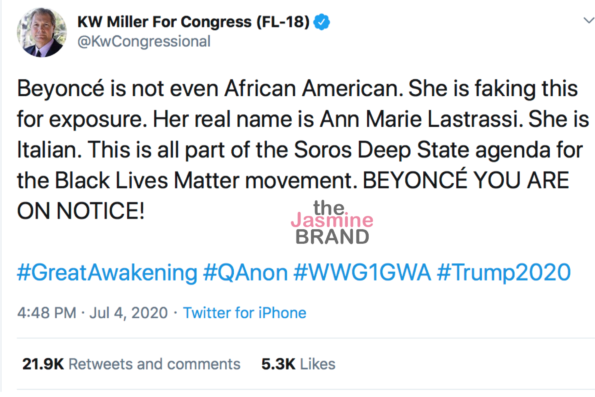Click the ON NOTICE! closing text
The height and width of the screenshot is (397, 595).
point(81,211)
